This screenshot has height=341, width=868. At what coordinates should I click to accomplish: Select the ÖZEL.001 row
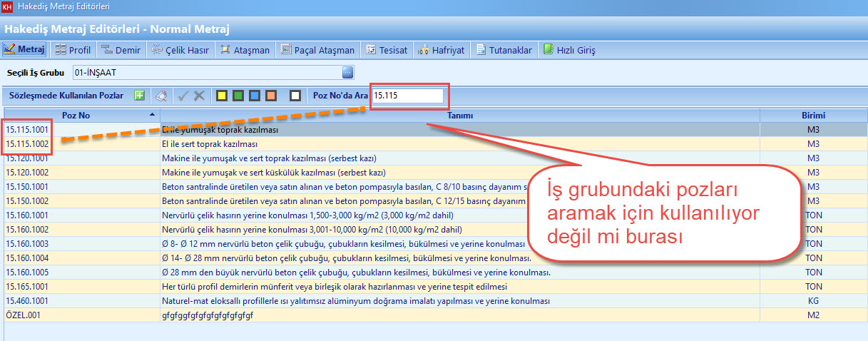pyautogui.click(x=25, y=315)
